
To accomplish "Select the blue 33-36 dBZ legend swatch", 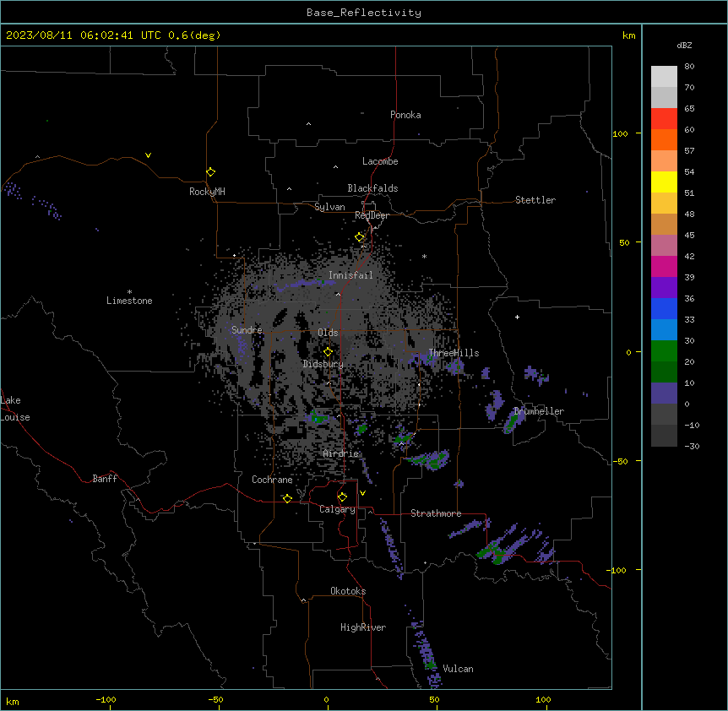I will click(x=664, y=308).
